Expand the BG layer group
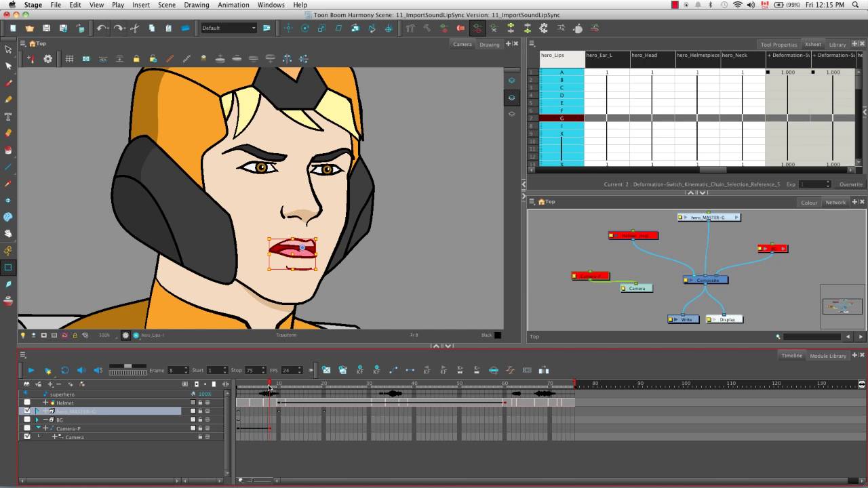 pyautogui.click(x=37, y=420)
